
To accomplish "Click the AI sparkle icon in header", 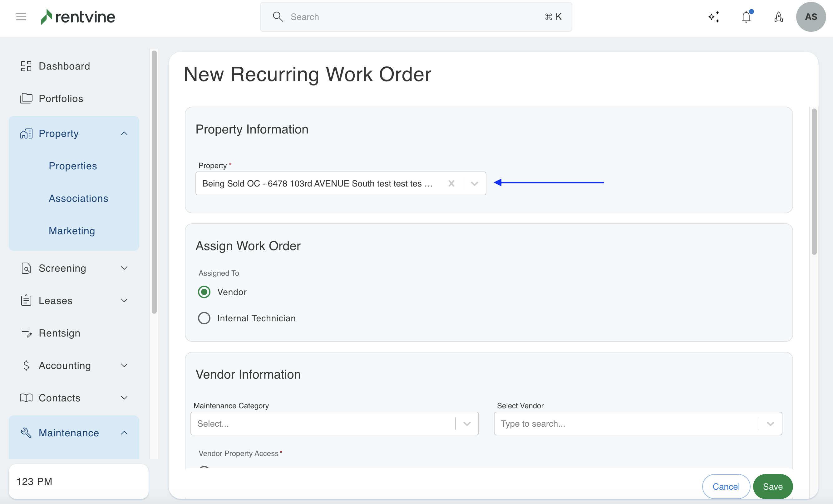I will click(x=714, y=17).
